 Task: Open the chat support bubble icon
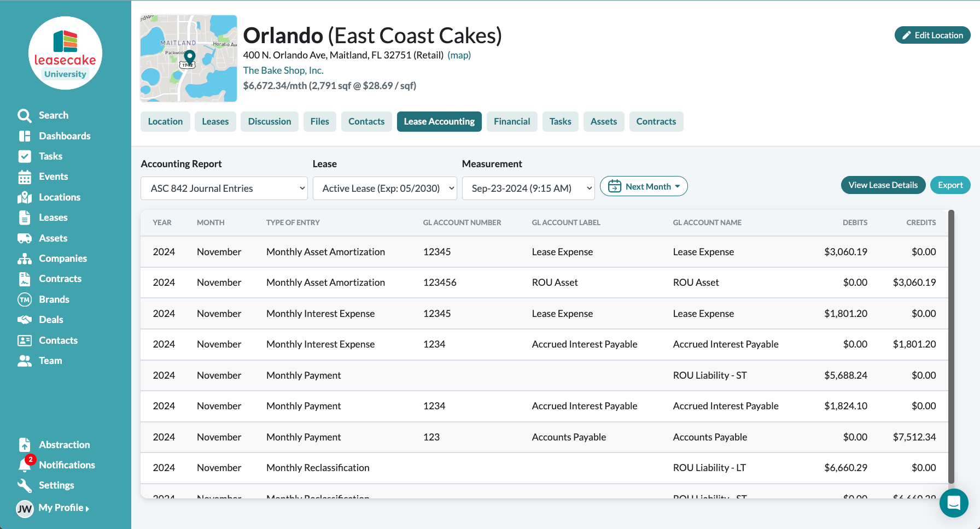click(x=954, y=503)
